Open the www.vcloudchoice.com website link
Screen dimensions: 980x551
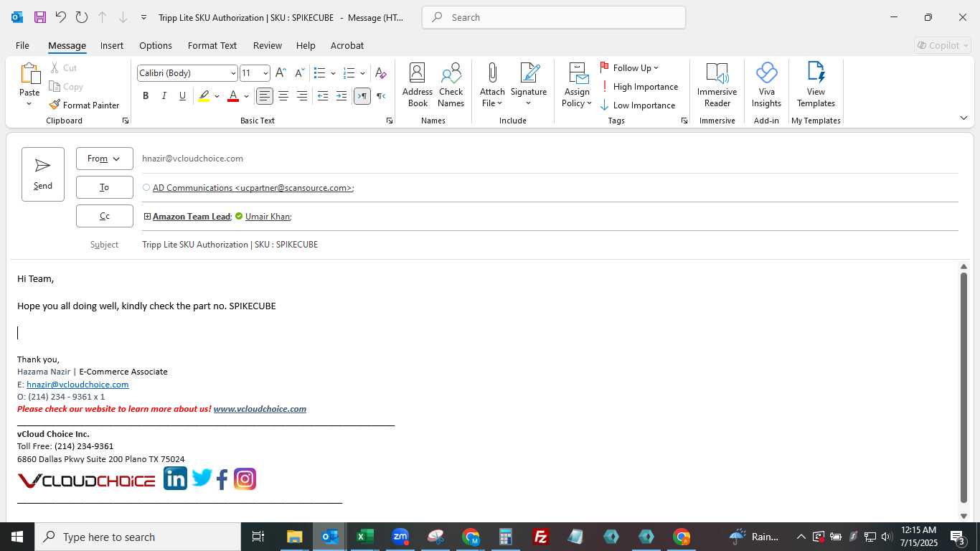[260, 409]
